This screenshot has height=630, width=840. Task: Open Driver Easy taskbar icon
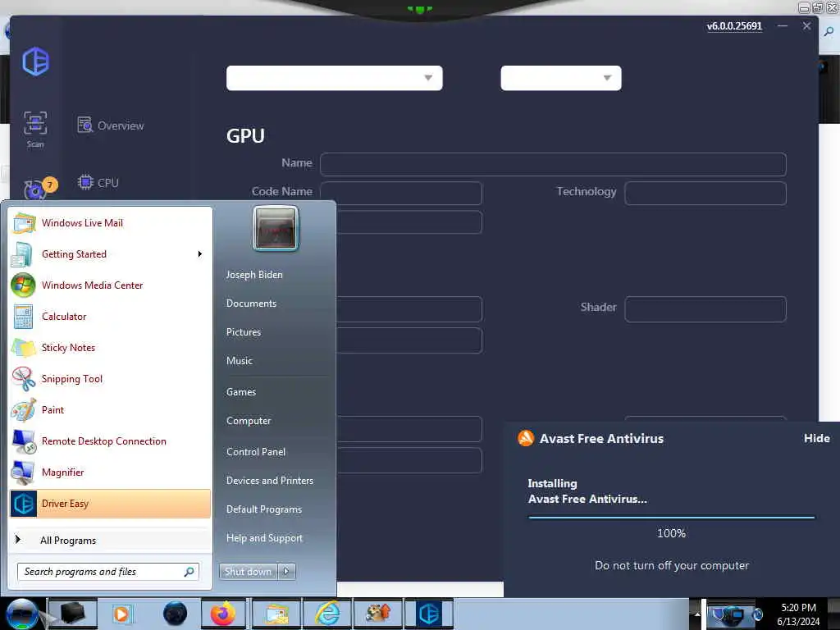(428, 614)
